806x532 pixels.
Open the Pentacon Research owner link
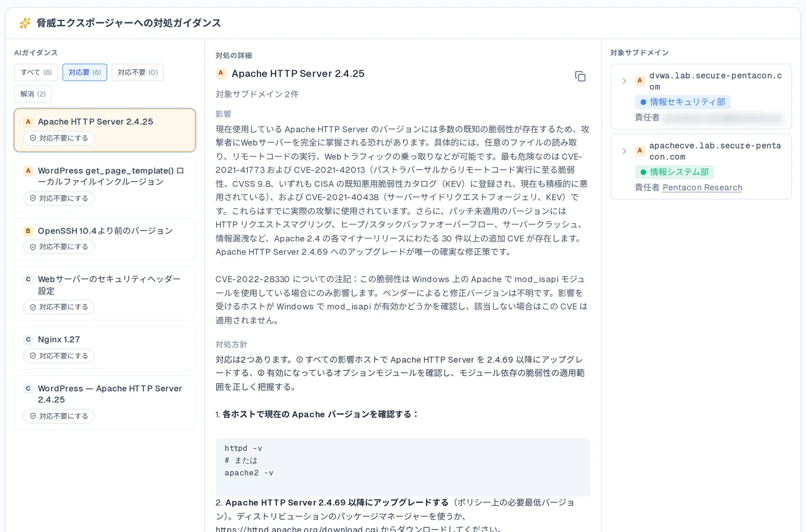tap(702, 188)
